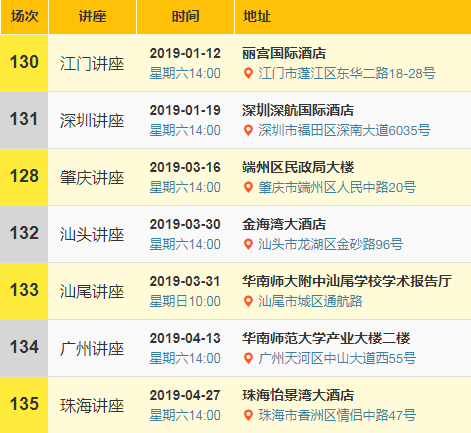Click the map pin beside 深圳市福田区深南大道6035号

coord(248,130)
